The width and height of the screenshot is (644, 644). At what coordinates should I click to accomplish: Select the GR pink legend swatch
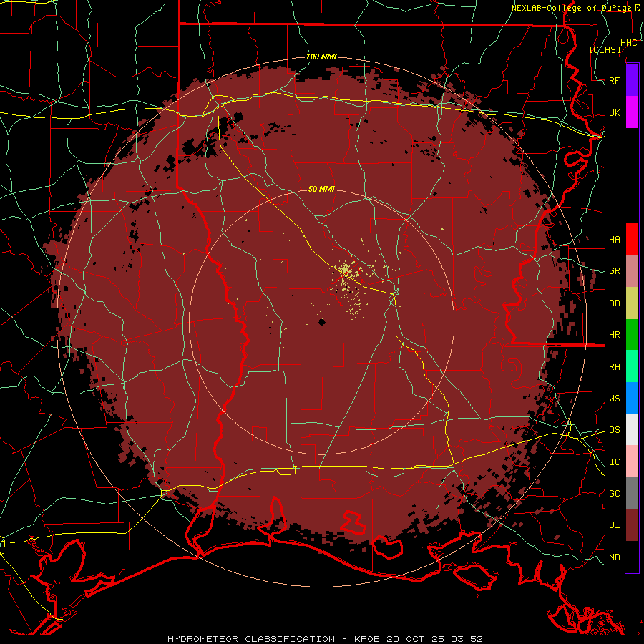[632, 270]
